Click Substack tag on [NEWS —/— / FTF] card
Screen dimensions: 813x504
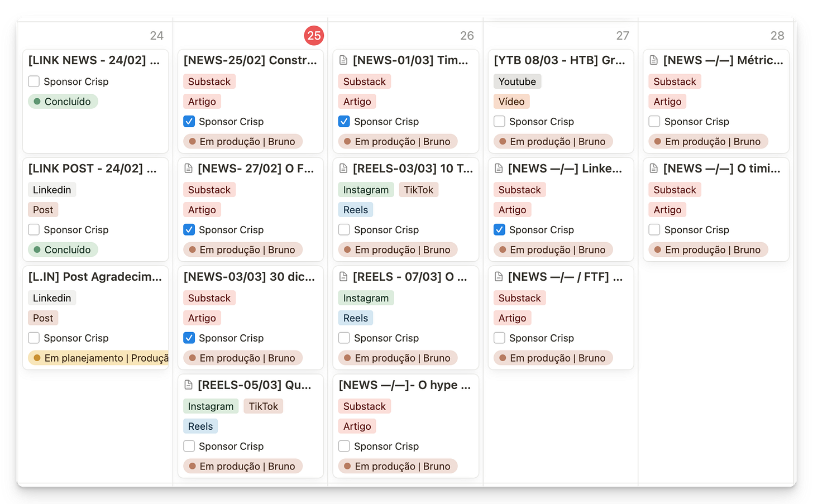pos(520,298)
